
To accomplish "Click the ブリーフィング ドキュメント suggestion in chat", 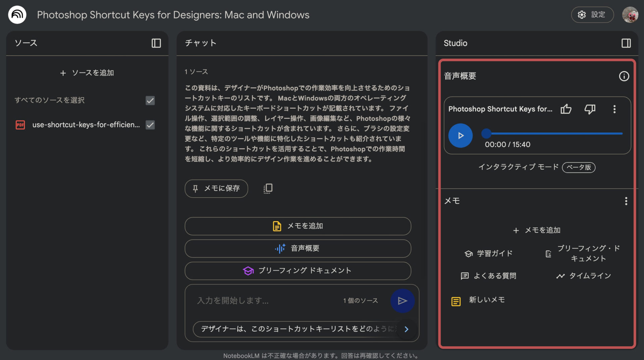I will (x=298, y=271).
